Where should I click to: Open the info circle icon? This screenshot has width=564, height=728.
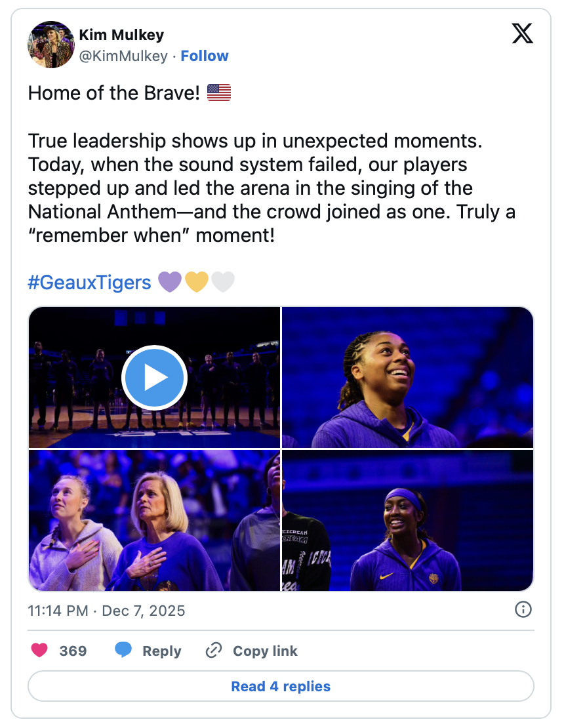tap(523, 610)
